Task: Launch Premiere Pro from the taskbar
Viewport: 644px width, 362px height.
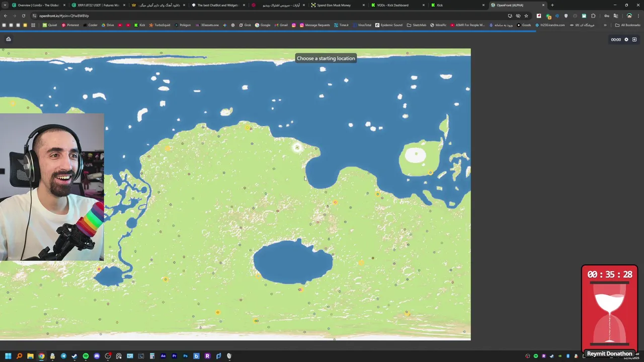Action: point(174,356)
